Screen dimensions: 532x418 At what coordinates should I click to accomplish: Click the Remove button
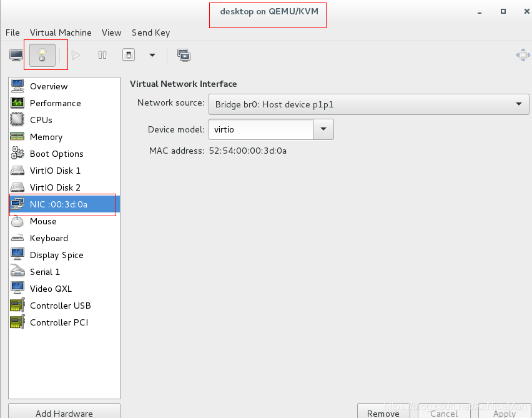tap(383, 412)
